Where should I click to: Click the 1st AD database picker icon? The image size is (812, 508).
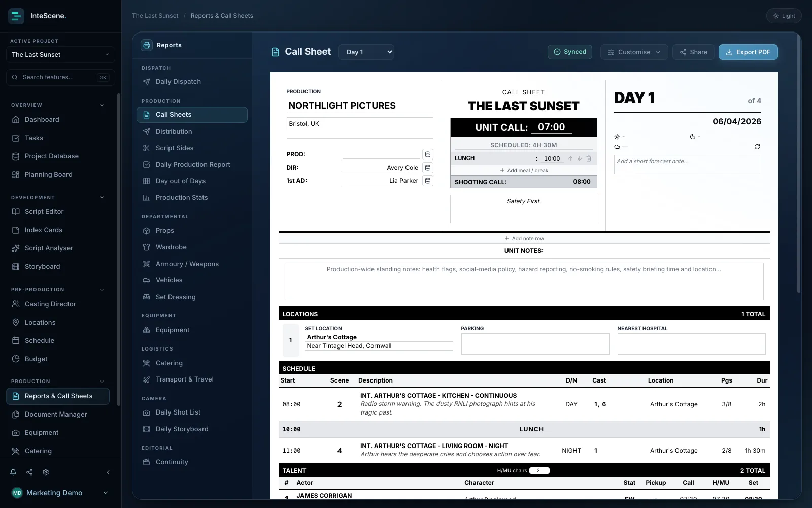(x=428, y=181)
